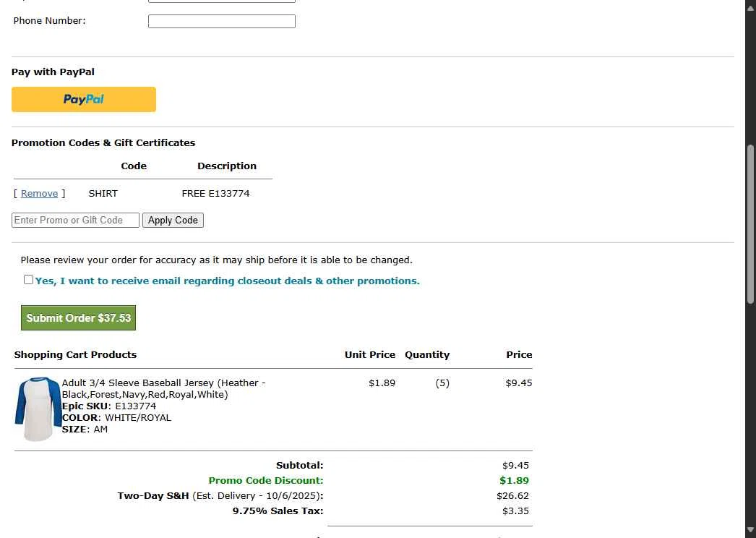Click the quantity value (5)
The image size is (756, 538).
pos(442,383)
